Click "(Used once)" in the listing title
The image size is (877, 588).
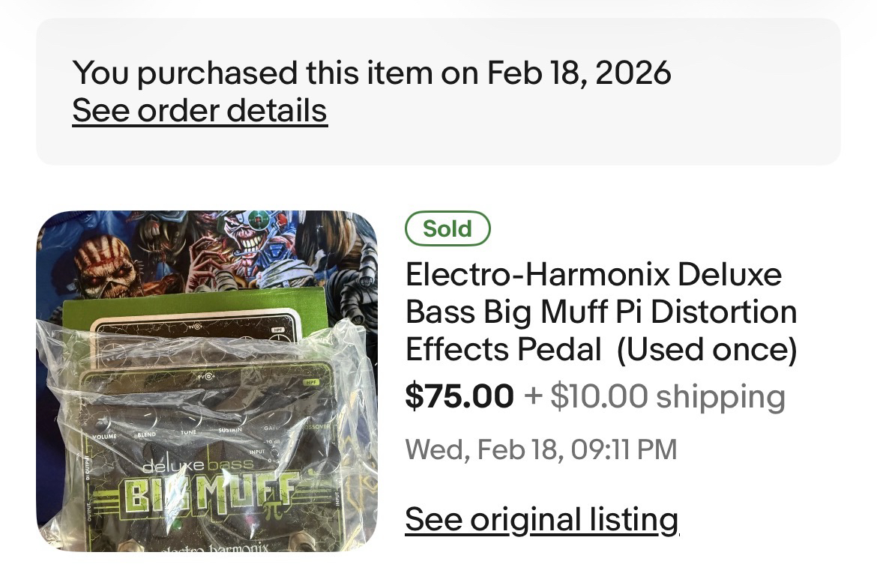pos(706,349)
